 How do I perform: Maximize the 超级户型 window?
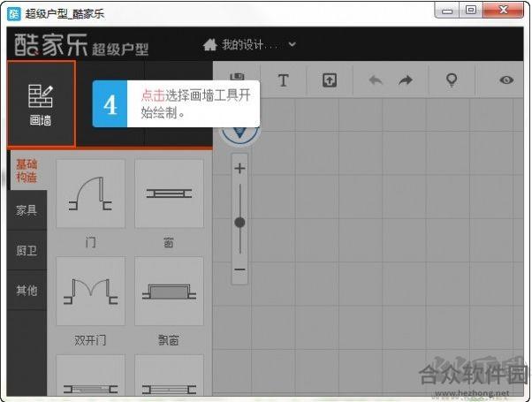[x=471, y=11]
